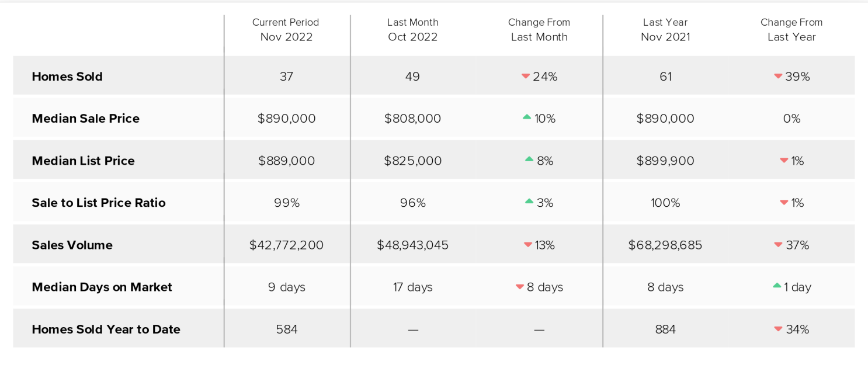Click the Change From Last Year header
The image size is (868, 368).
791,30
